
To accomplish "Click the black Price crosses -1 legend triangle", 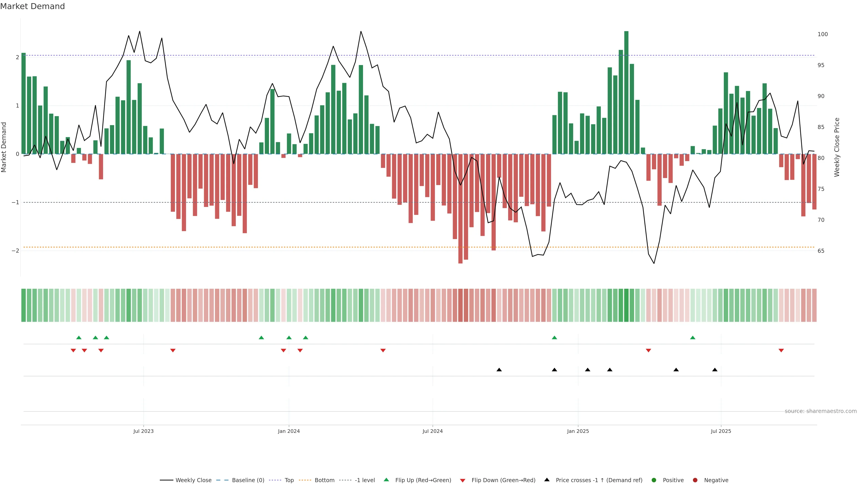I will (x=547, y=480).
